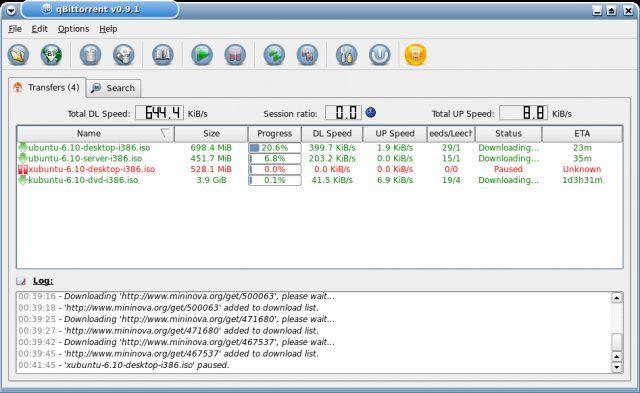Click the 23m ETA cell
The width and height of the screenshot is (640, 393).
point(582,147)
